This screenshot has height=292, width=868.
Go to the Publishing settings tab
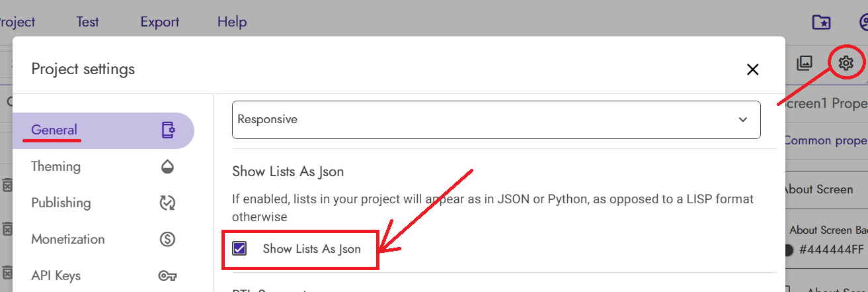[x=61, y=203]
